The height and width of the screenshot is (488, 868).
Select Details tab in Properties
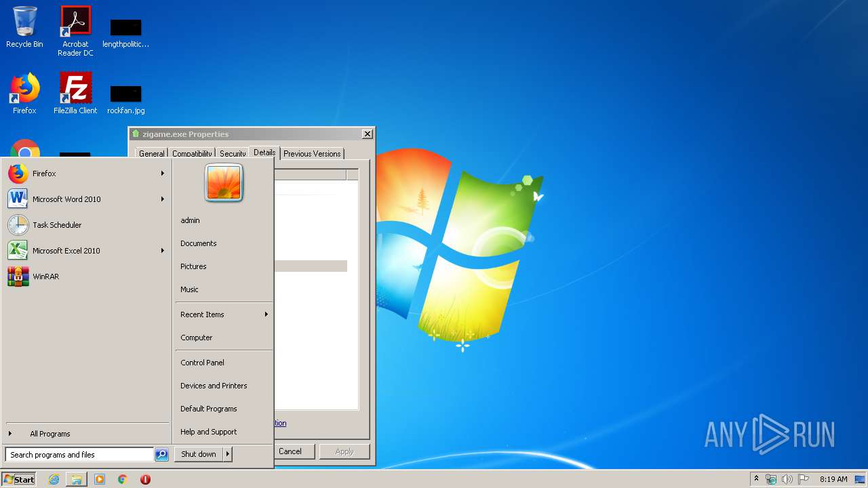264,152
